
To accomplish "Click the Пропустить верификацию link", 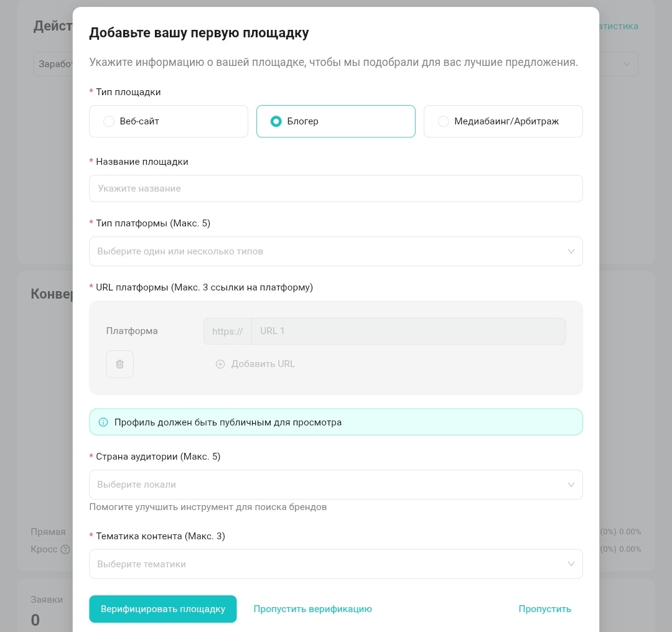I will (312, 609).
